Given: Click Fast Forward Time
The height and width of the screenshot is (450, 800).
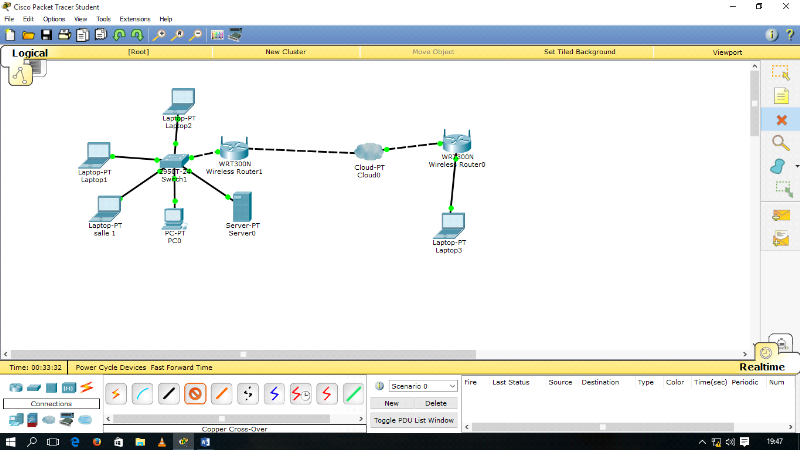Looking at the screenshot, I should pyautogui.click(x=181, y=367).
